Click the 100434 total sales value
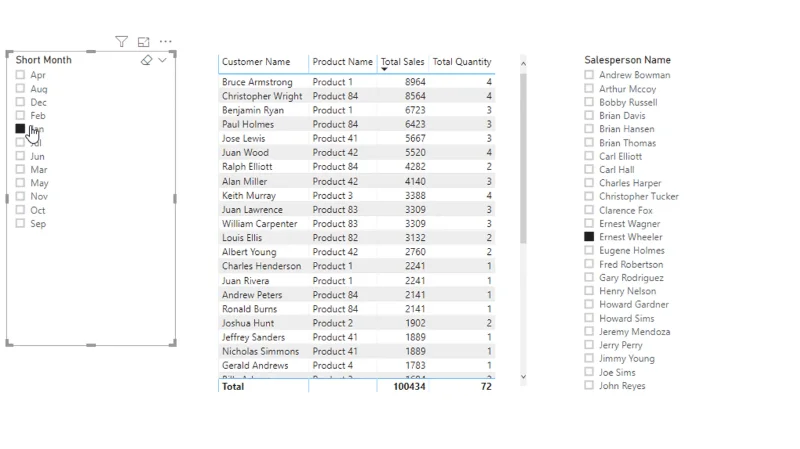The image size is (800, 449). pyautogui.click(x=409, y=387)
